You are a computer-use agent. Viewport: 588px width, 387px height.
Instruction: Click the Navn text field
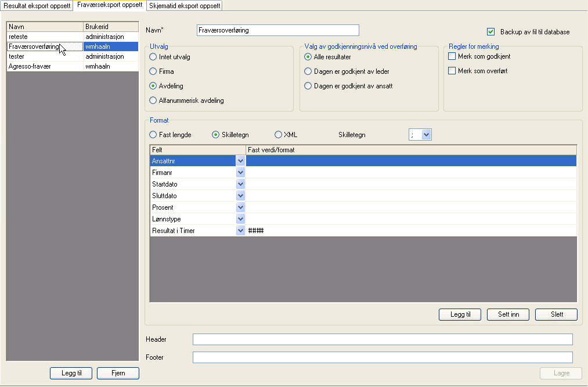[x=278, y=30]
